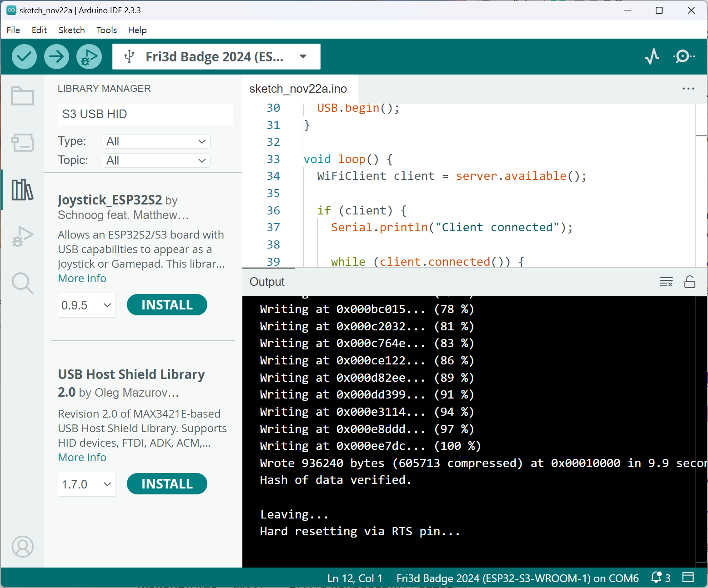
Task: Open the Boards Manager panel
Action: pos(22,143)
